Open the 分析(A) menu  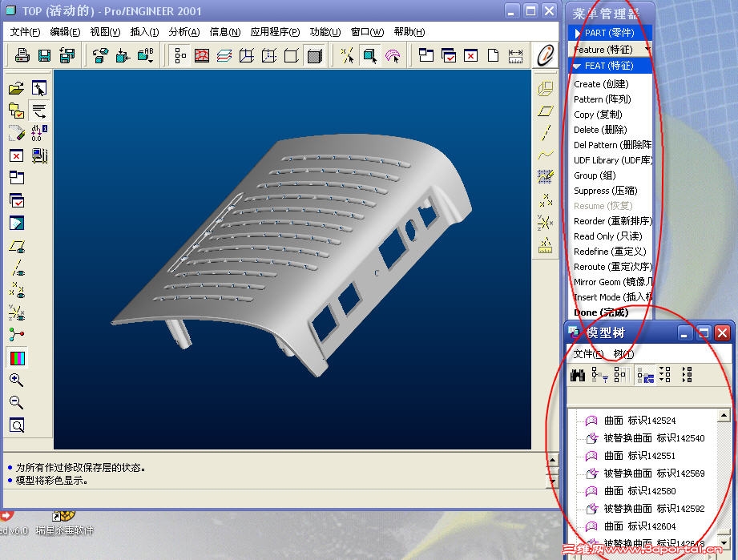pyautogui.click(x=184, y=32)
